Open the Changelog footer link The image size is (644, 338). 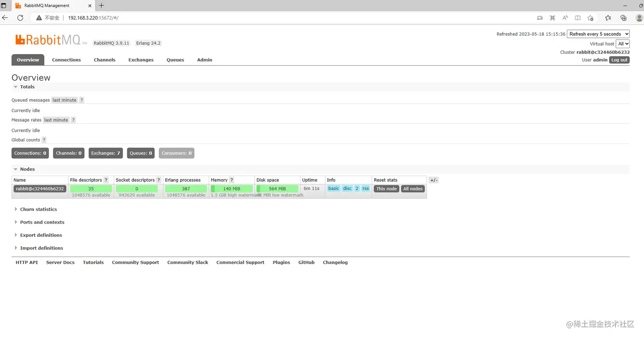point(335,263)
